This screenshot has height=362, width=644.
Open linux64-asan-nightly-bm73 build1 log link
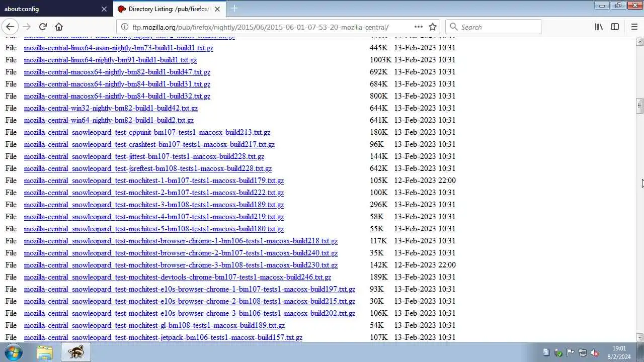point(119,48)
